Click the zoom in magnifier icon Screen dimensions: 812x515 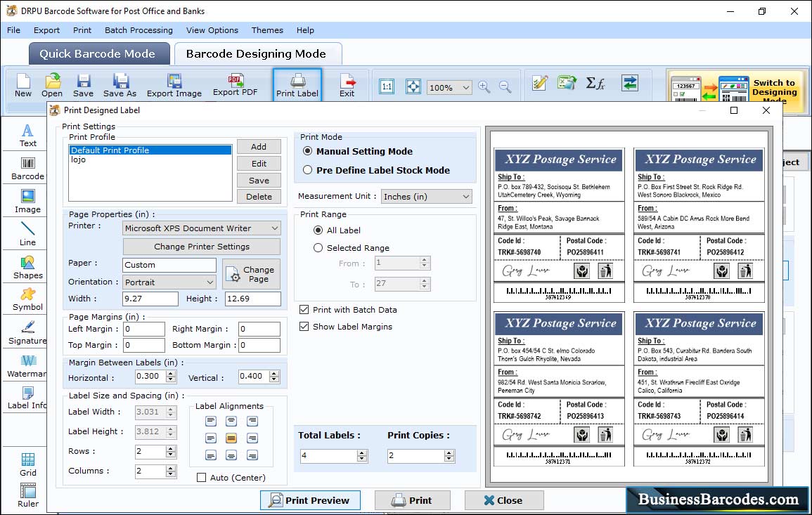(484, 86)
